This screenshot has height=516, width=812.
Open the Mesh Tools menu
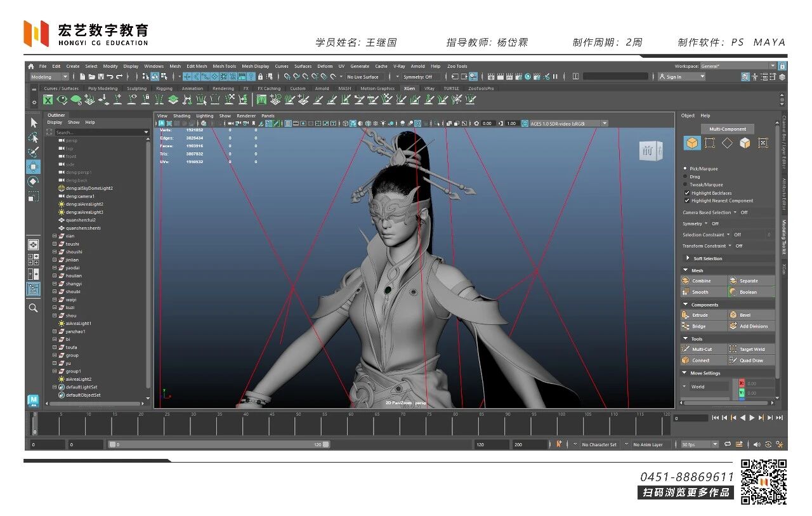[x=224, y=66]
